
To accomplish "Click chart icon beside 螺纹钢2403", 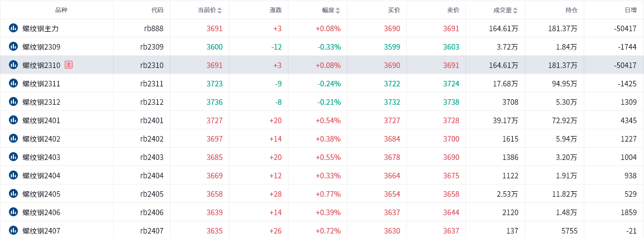I will point(13,157).
